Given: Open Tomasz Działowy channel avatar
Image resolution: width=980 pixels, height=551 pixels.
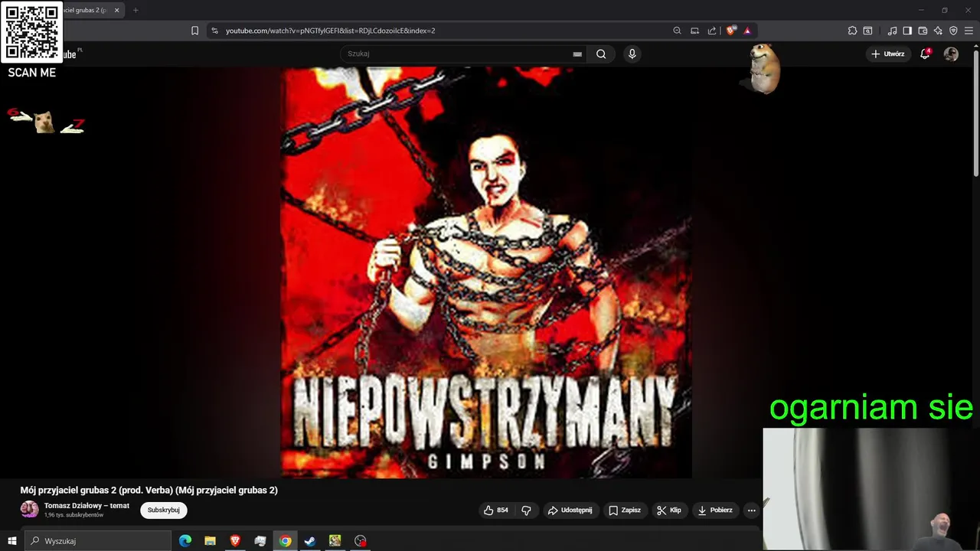Looking at the screenshot, I should [x=29, y=510].
